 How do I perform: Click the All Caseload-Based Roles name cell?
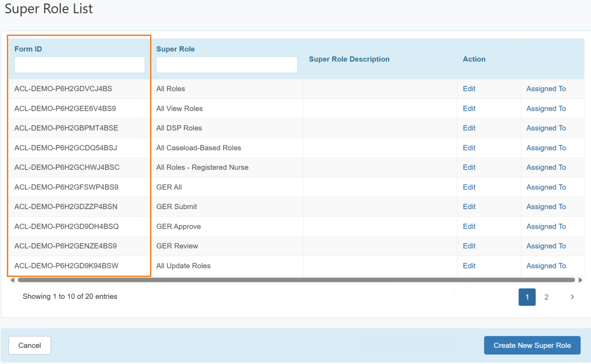(199, 148)
